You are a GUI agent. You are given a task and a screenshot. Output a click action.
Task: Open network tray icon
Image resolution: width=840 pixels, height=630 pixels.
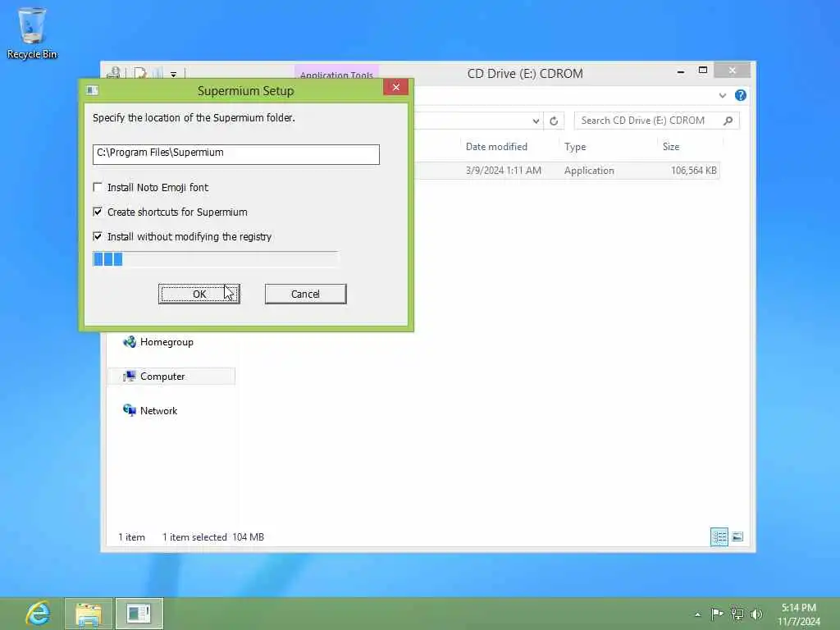click(x=737, y=614)
